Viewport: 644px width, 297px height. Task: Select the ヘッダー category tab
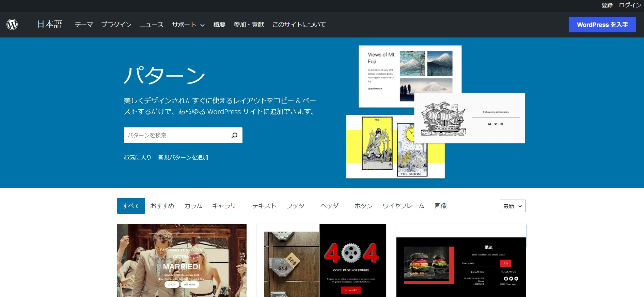[332, 206]
